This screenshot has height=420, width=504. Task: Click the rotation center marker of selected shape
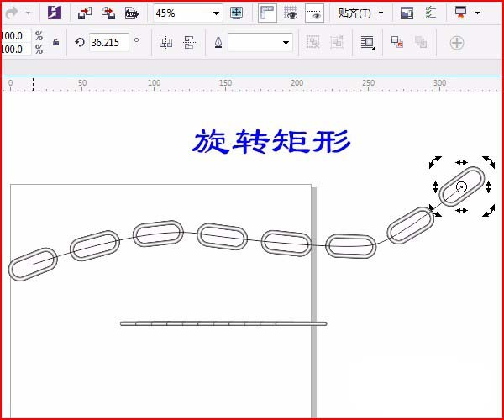(x=461, y=186)
